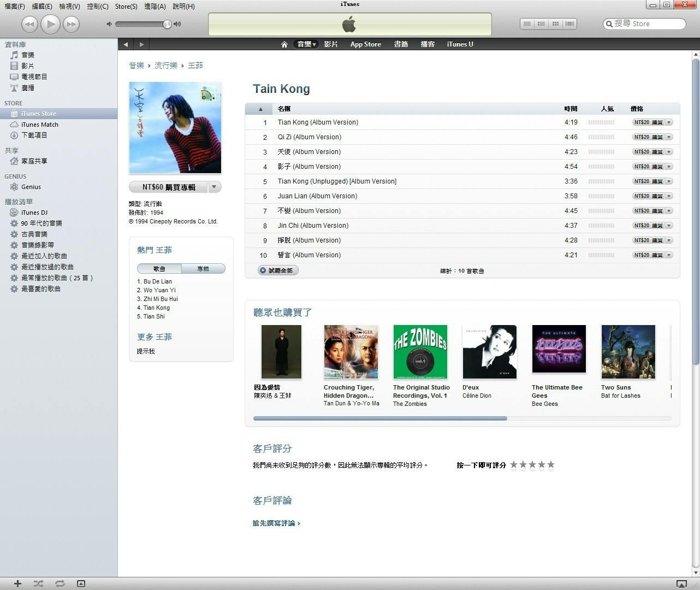This screenshot has height=590, width=700.
Task: Click the Search Store field
Action: tap(644, 24)
